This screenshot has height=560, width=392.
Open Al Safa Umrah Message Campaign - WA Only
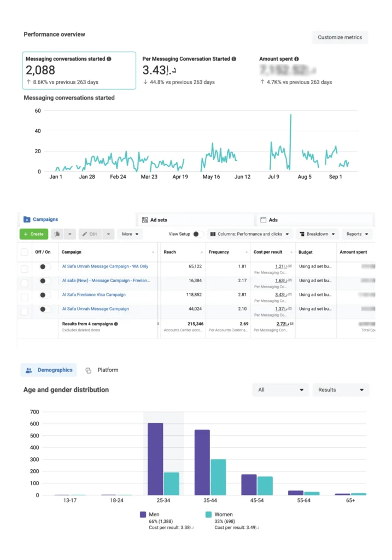[105, 266]
